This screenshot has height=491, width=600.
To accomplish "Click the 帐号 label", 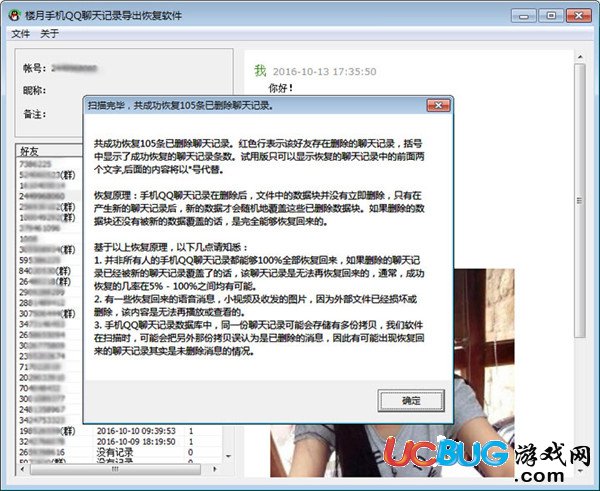I will pyautogui.click(x=34, y=69).
